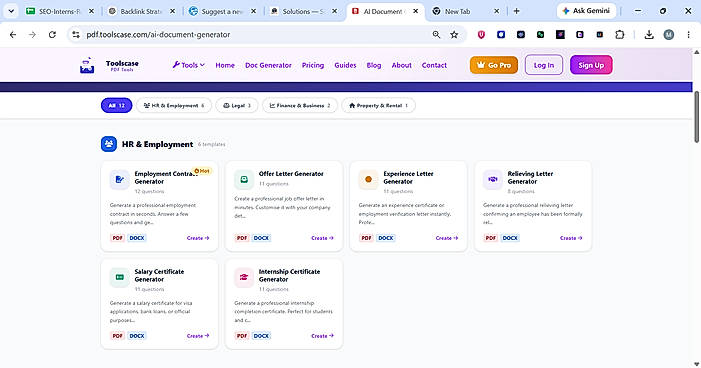
Task: Click the Ask Gemini button
Action: pyautogui.click(x=587, y=11)
